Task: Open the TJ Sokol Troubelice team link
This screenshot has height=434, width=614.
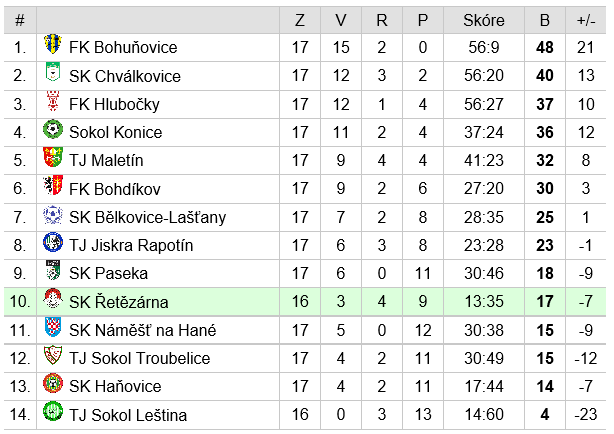Action: 139,358
